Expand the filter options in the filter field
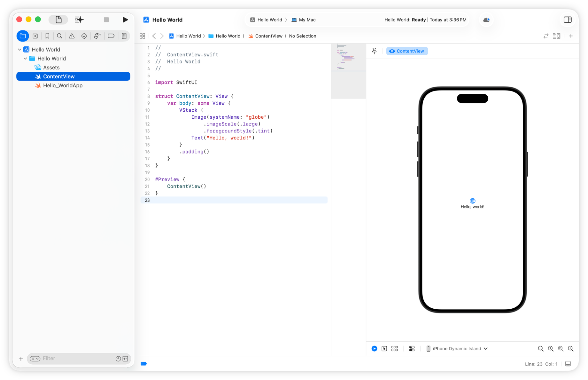Viewport: 588px width, 380px height. pyautogui.click(x=35, y=359)
